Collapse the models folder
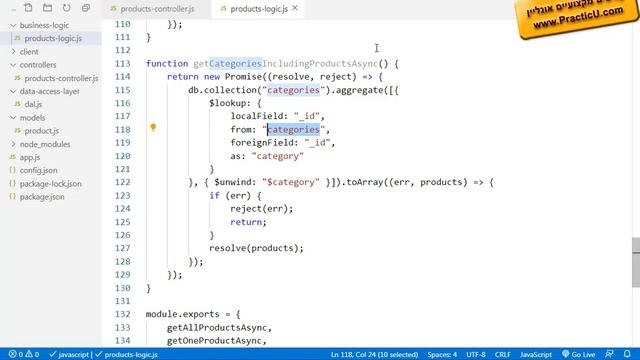Viewport: 640px width, 360px height. pos(32,118)
